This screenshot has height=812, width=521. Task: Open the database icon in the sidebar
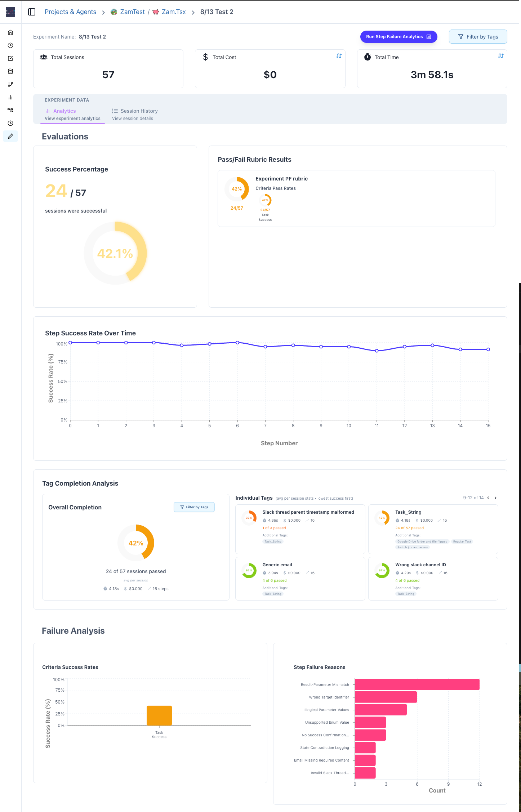point(10,71)
